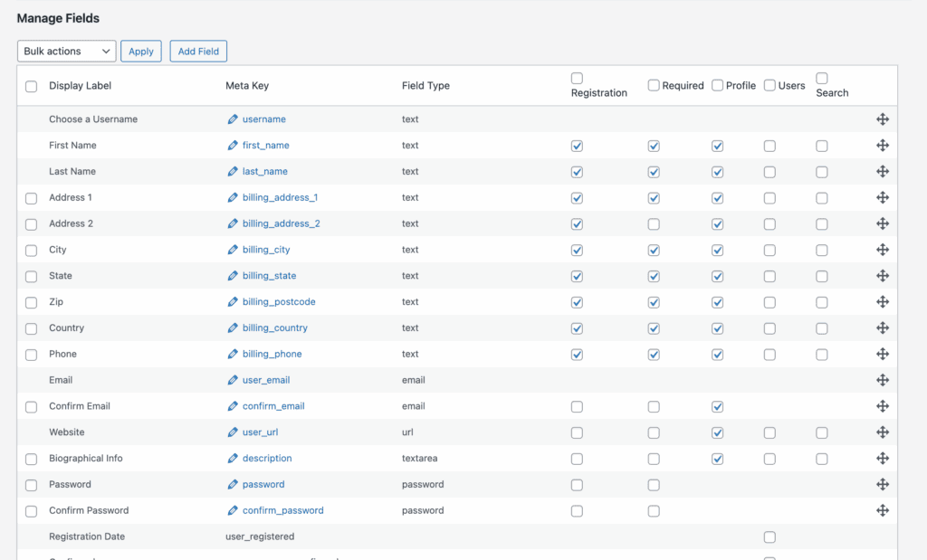The height and width of the screenshot is (560, 927).
Task: Click the Display Label column header
Action: pyautogui.click(x=80, y=86)
